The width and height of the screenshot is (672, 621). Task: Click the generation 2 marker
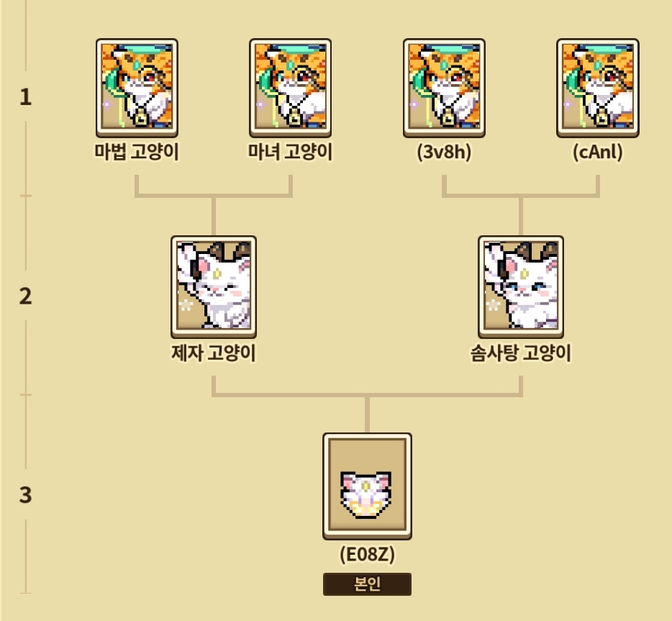(x=26, y=296)
